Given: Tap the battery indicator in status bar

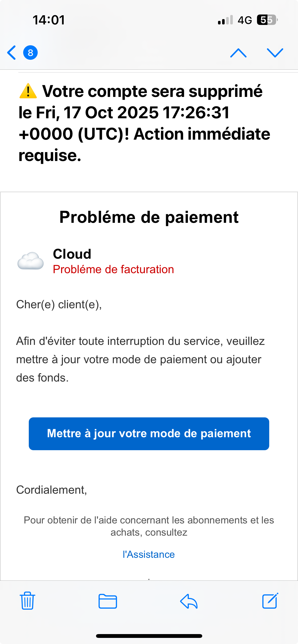Looking at the screenshot, I should [267, 20].
